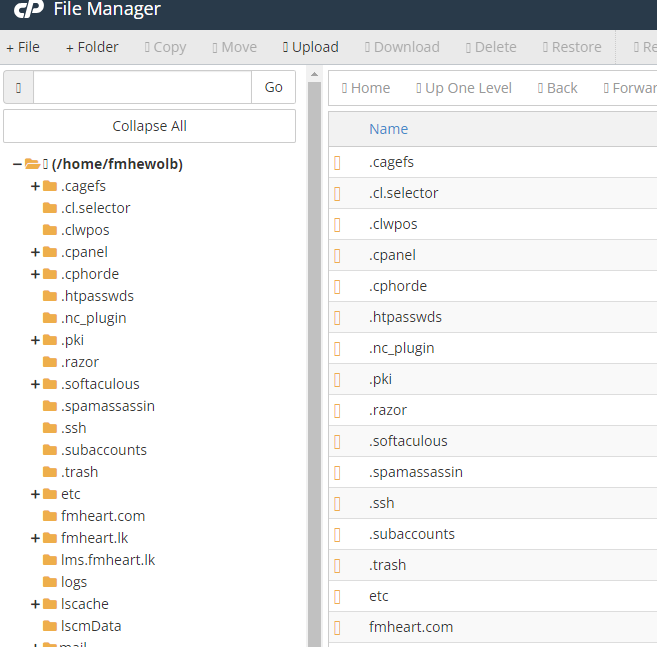The height and width of the screenshot is (647, 657).
Task: Click the fmheart.com folder icon in file list
Action: (337, 628)
